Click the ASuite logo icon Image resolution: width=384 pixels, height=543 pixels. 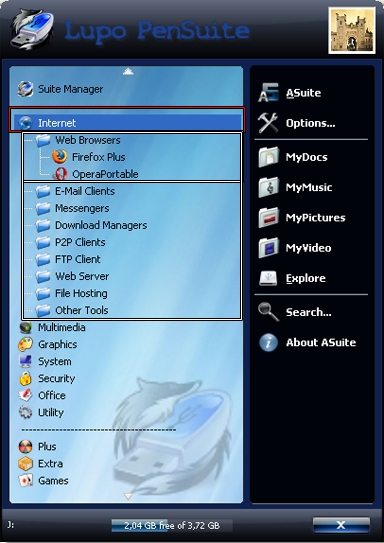click(x=268, y=93)
